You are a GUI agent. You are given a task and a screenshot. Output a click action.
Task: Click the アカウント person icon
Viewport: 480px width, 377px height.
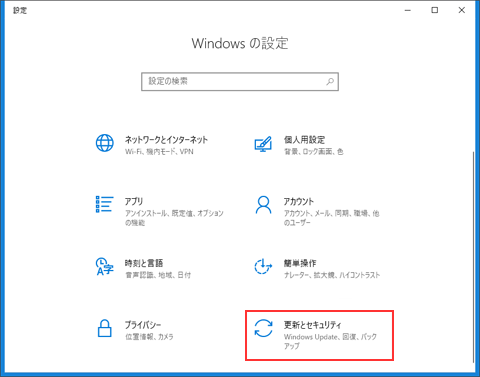pyautogui.click(x=263, y=205)
